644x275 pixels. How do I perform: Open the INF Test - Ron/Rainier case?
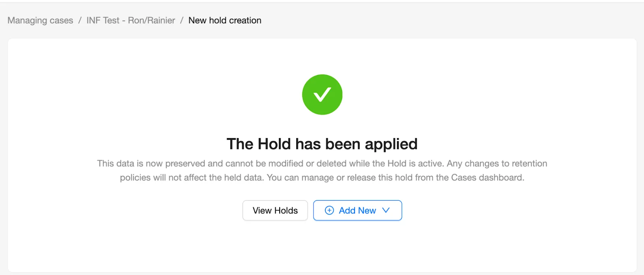pos(130,20)
